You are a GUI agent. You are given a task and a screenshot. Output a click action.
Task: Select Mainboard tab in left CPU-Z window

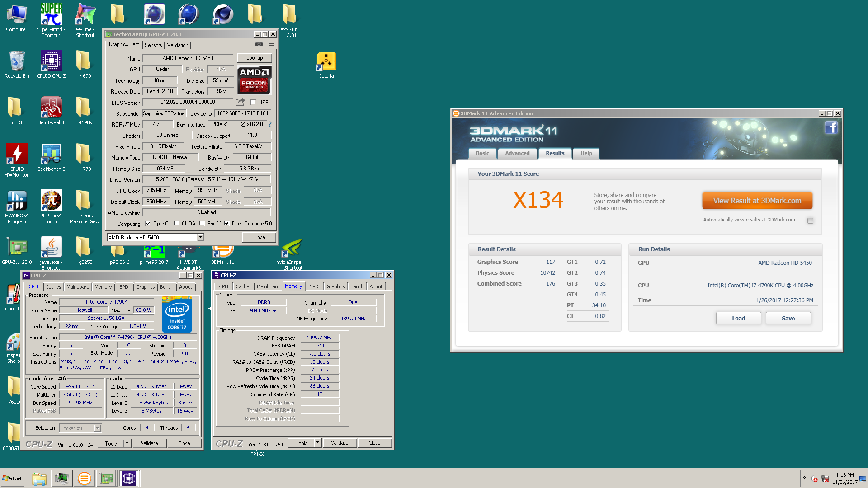click(x=78, y=287)
